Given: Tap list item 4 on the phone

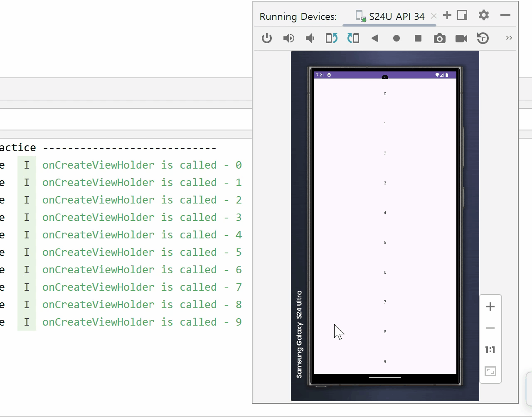Looking at the screenshot, I should pos(385,213).
